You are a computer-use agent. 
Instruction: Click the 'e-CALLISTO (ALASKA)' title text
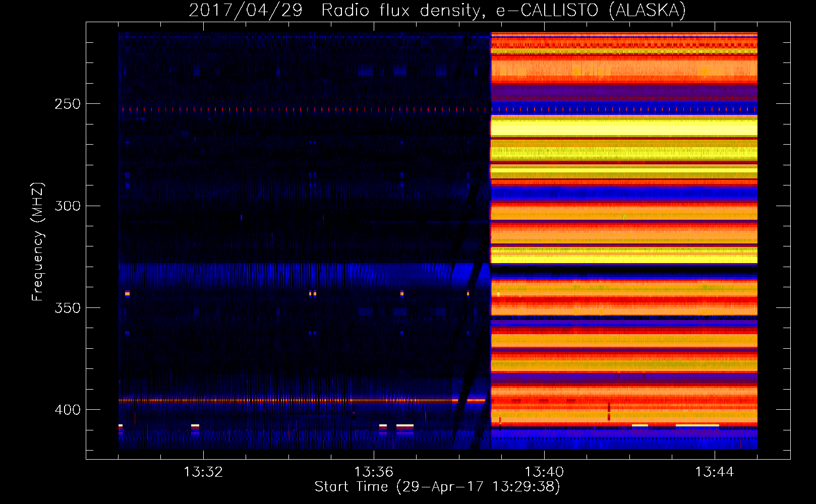click(591, 11)
